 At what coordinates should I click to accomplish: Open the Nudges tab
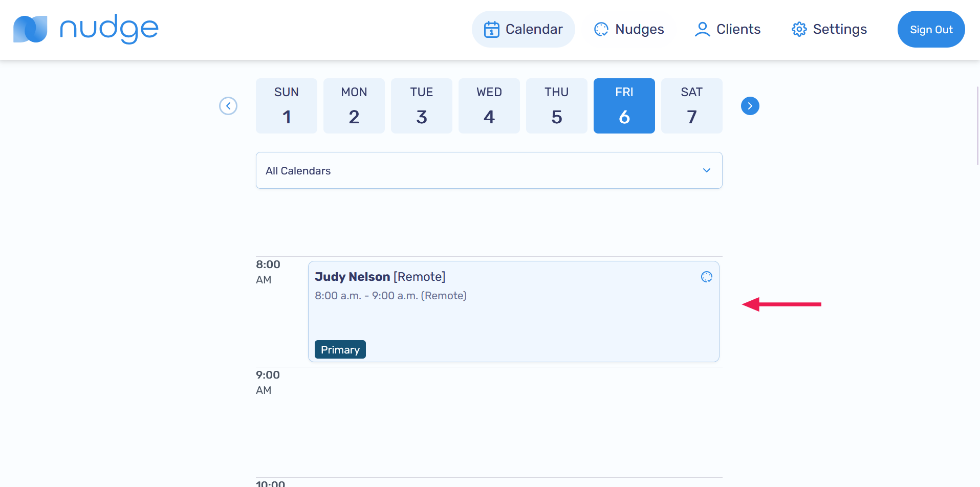629,30
